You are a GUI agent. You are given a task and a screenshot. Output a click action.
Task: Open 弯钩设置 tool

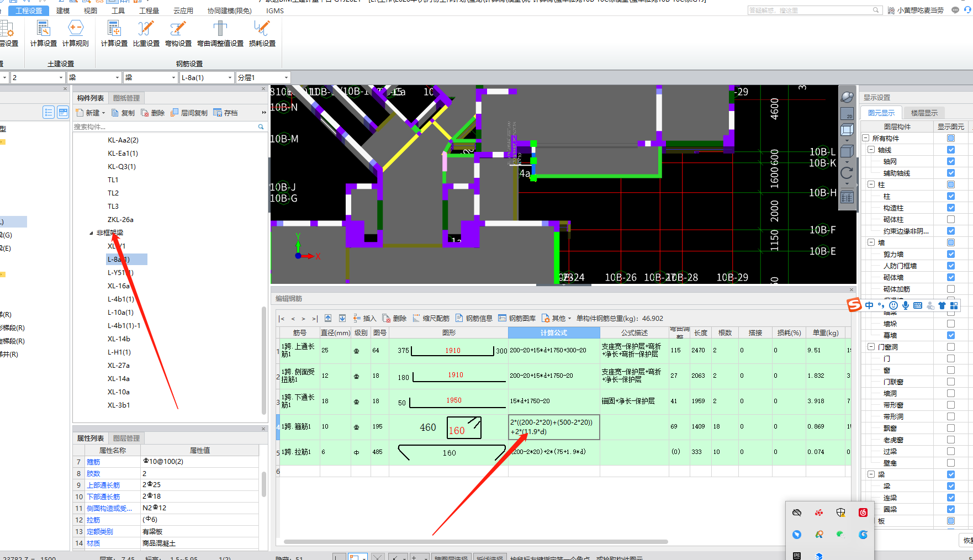[x=178, y=33]
